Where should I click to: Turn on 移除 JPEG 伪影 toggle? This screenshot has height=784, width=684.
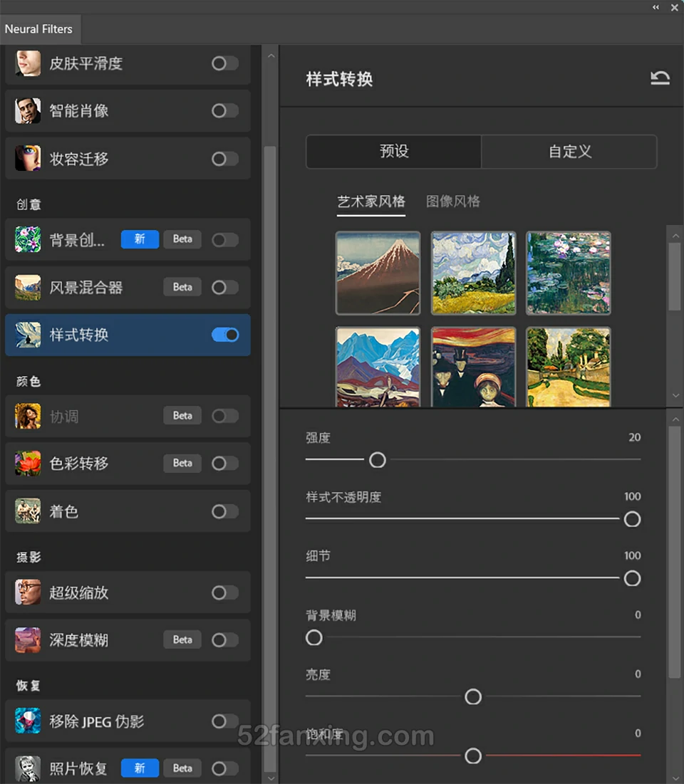(224, 721)
